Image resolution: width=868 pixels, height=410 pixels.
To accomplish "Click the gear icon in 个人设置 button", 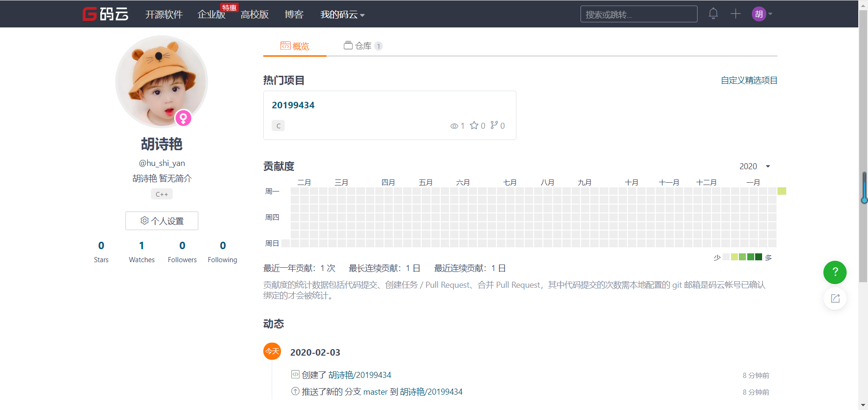I will click(144, 220).
